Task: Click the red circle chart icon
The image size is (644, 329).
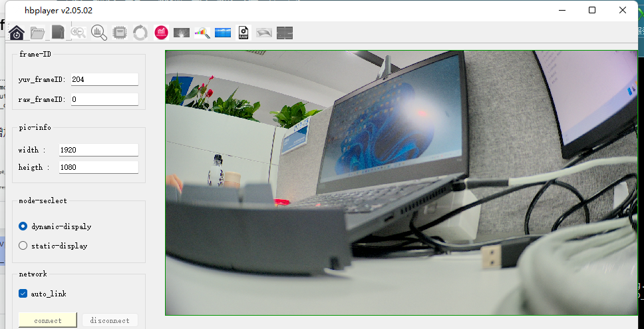Action: click(161, 32)
